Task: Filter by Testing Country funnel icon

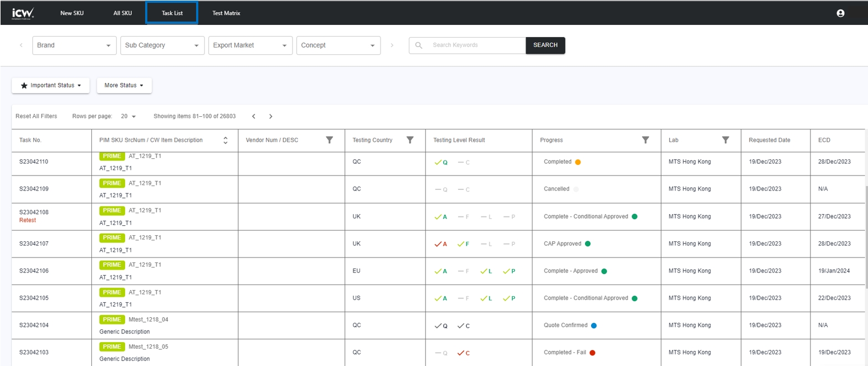Action: [410, 140]
